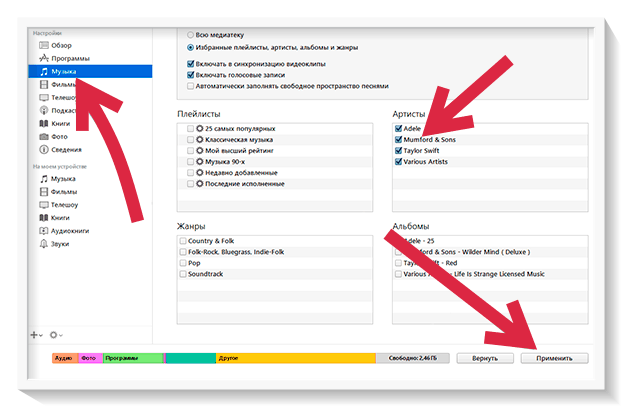Select the Фото camera icon
The width and height of the screenshot is (622, 407).
[x=43, y=136]
